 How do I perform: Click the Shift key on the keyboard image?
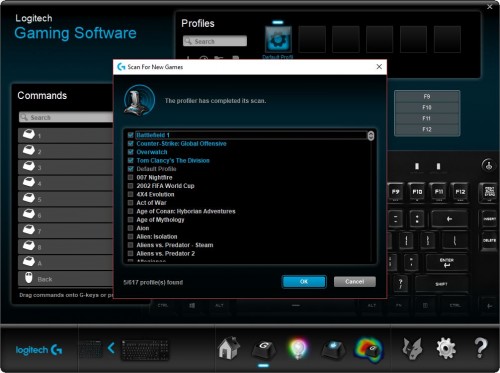[441, 284]
